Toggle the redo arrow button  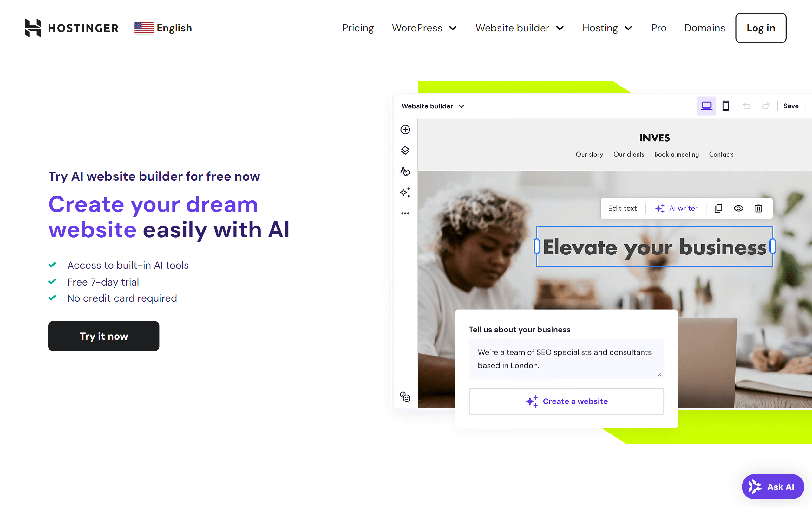[x=766, y=106]
